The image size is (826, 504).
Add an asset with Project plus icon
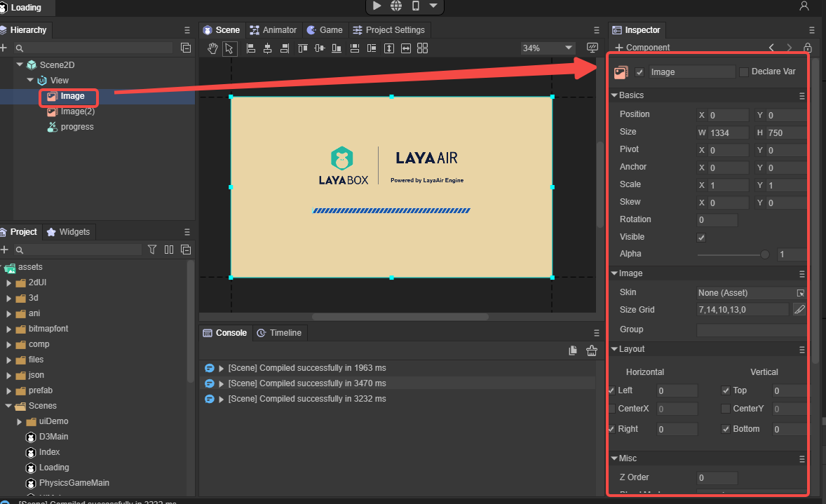click(x=5, y=250)
